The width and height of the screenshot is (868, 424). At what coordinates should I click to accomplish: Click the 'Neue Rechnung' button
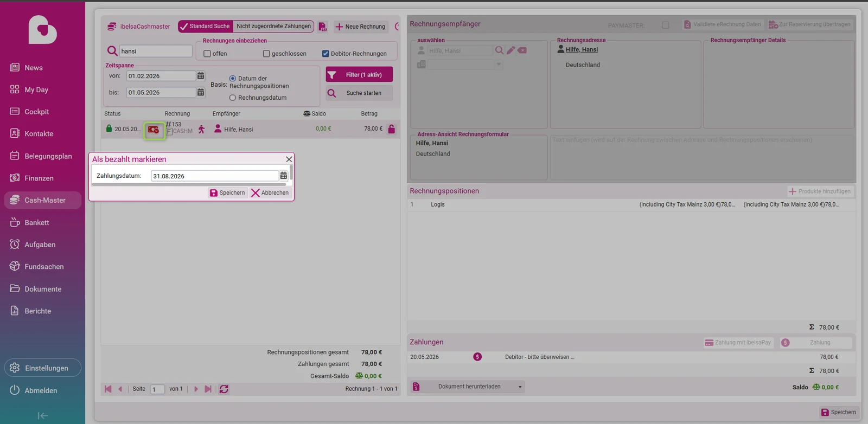361,27
